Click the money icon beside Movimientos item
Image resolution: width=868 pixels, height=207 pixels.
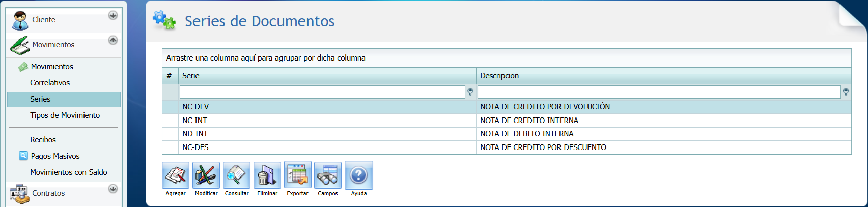[23, 67]
